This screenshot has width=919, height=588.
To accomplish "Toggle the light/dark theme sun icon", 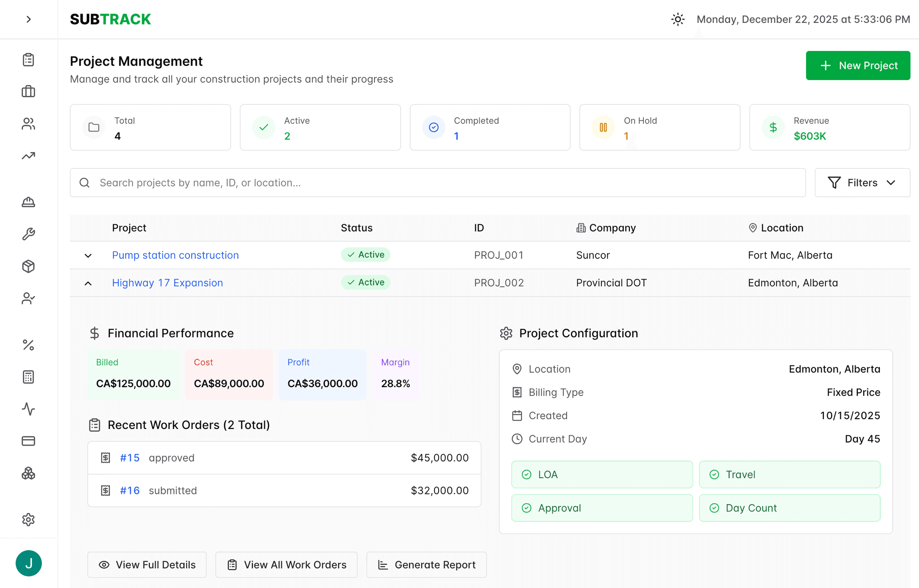I will [678, 19].
